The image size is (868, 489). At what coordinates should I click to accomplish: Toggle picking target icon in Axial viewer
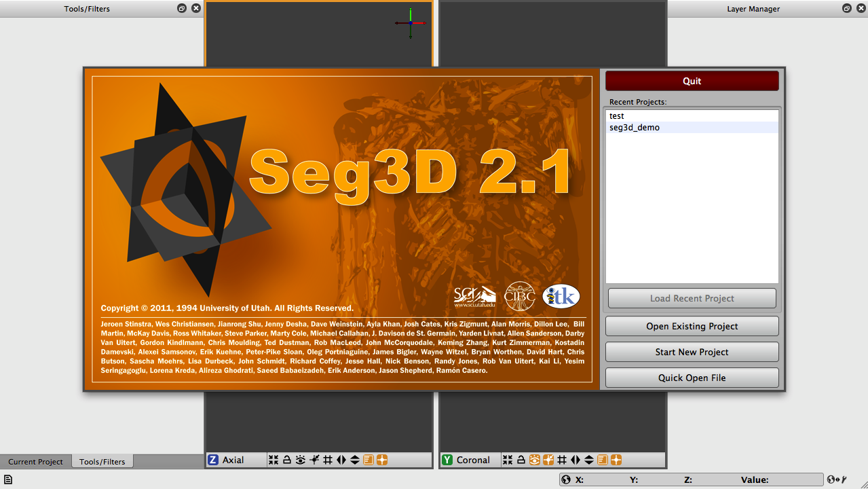tap(314, 460)
